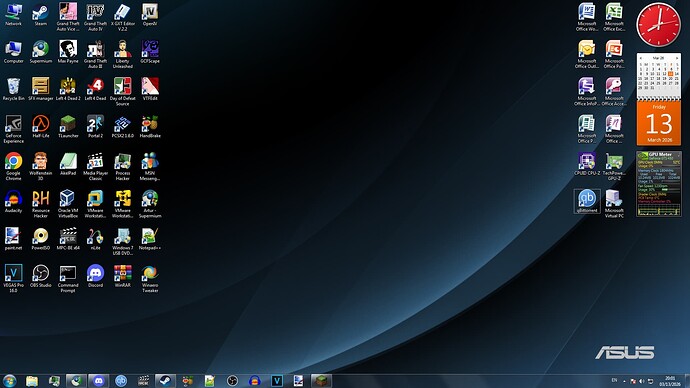Open the Network desktop icon
The image size is (690, 388).
tap(13, 15)
